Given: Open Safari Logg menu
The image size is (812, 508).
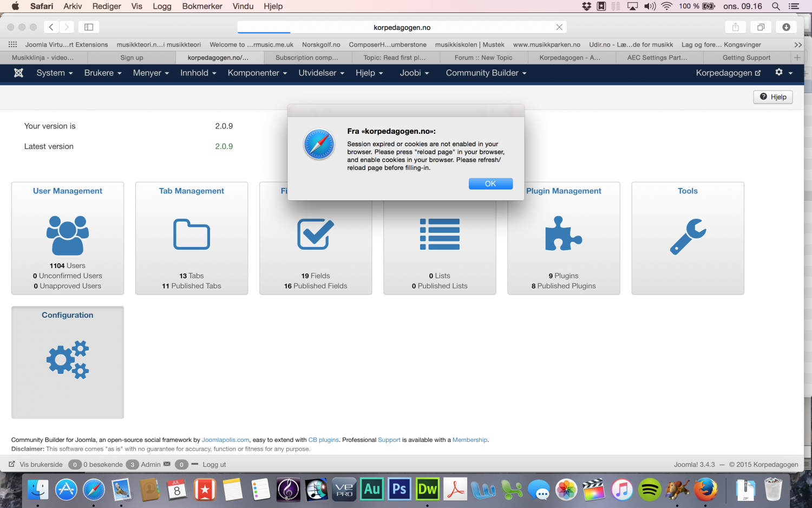Looking at the screenshot, I should click(162, 6).
